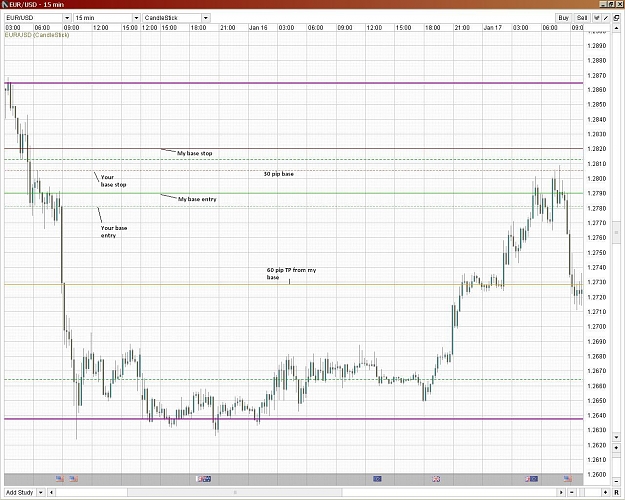The width and height of the screenshot is (625, 500).
Task: Click the 'My base stop' annotation
Action: click(x=195, y=153)
